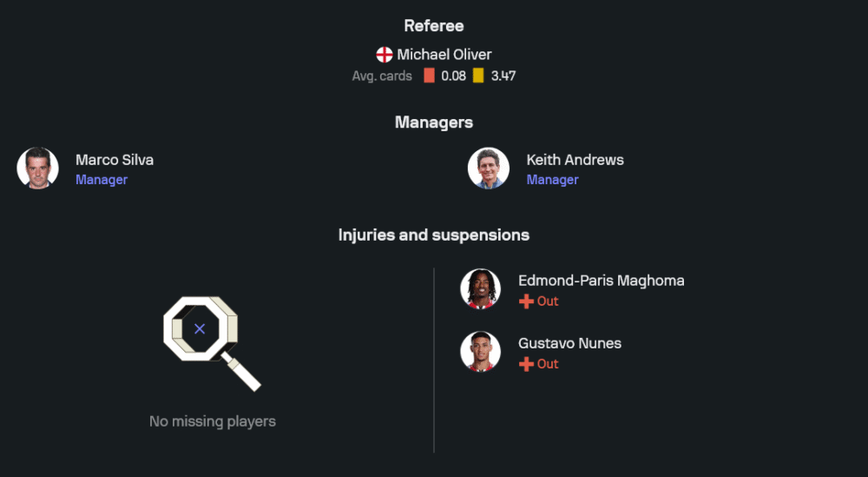This screenshot has width=868, height=477.
Task: Click the Out status for Gustavo Nunes
Action: (x=548, y=364)
